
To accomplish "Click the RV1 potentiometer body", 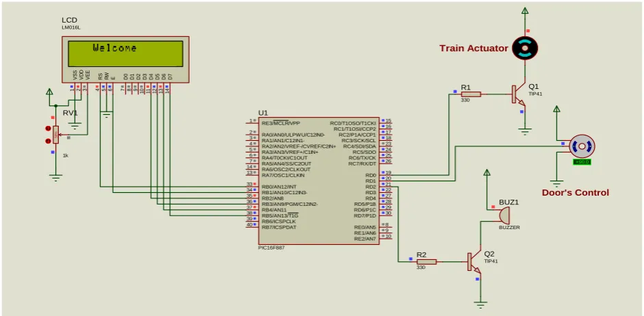I will coord(55,135).
